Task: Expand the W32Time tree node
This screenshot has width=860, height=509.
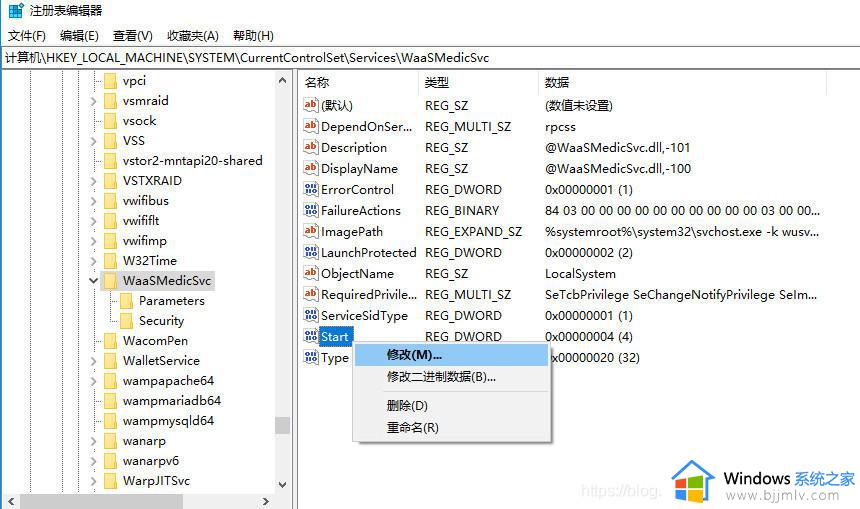Action: click(x=93, y=261)
